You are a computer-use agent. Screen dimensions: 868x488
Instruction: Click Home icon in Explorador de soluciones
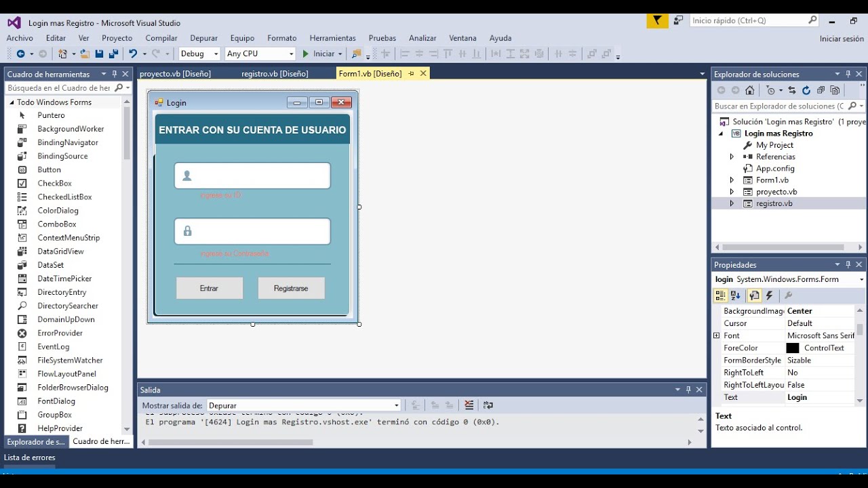pos(749,90)
